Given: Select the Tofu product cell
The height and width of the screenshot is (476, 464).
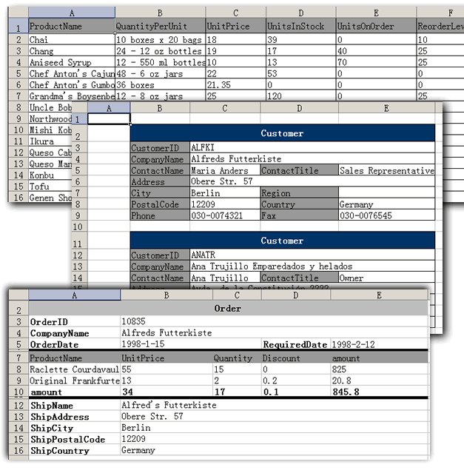Looking at the screenshot, I should click(50, 187).
